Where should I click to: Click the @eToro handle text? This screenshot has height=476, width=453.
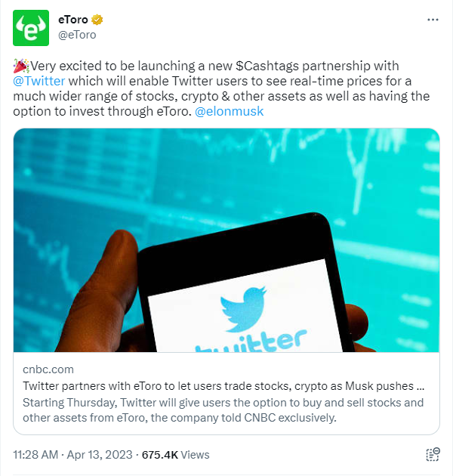tap(77, 35)
